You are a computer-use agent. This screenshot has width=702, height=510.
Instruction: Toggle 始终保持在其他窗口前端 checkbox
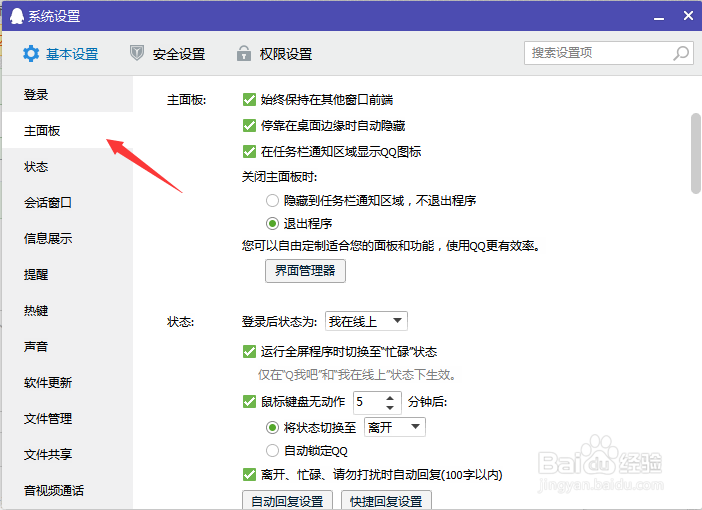pos(249,99)
